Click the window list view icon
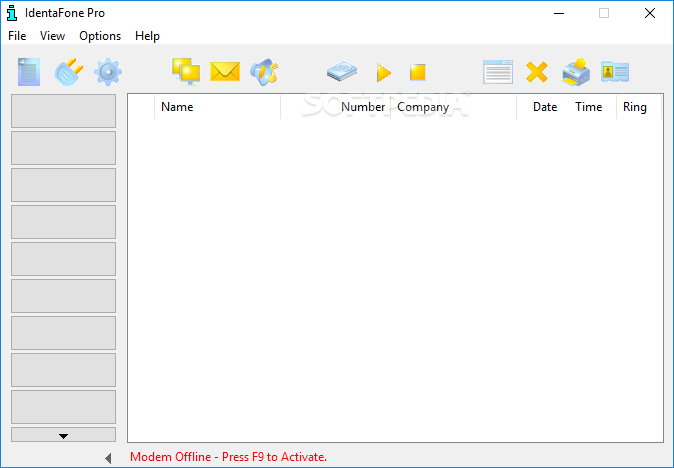This screenshot has height=468, width=674. coord(498,72)
